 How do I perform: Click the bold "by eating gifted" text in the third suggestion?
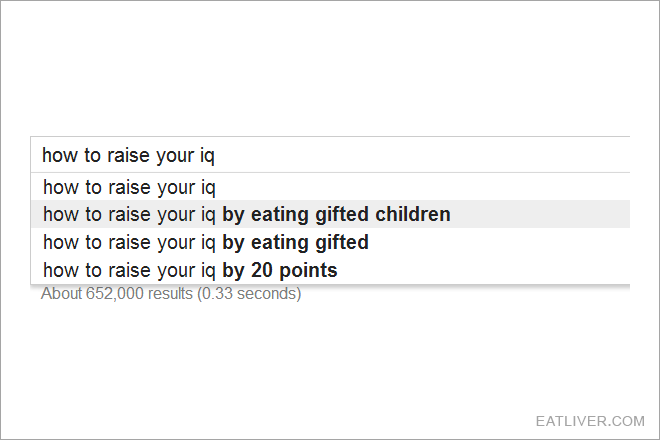295,243
